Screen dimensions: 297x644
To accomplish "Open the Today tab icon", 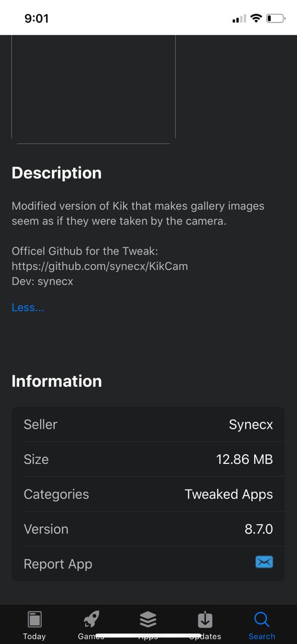I will tap(34, 619).
